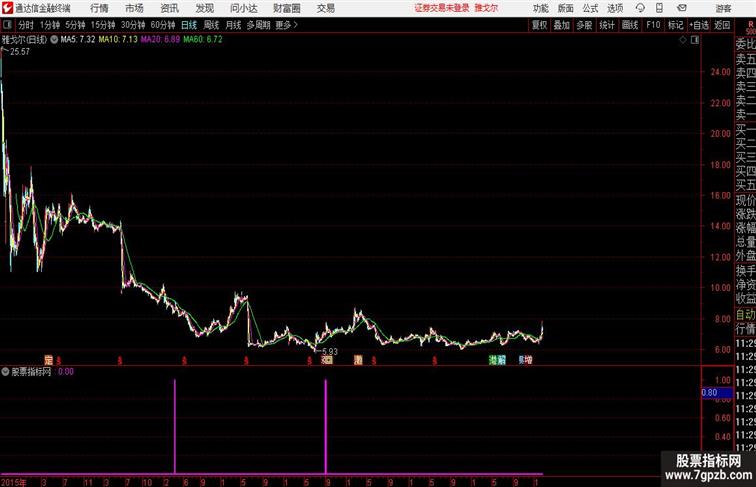The image size is (756, 487).
Task: Add stock via +自选 button
Action: [699, 25]
